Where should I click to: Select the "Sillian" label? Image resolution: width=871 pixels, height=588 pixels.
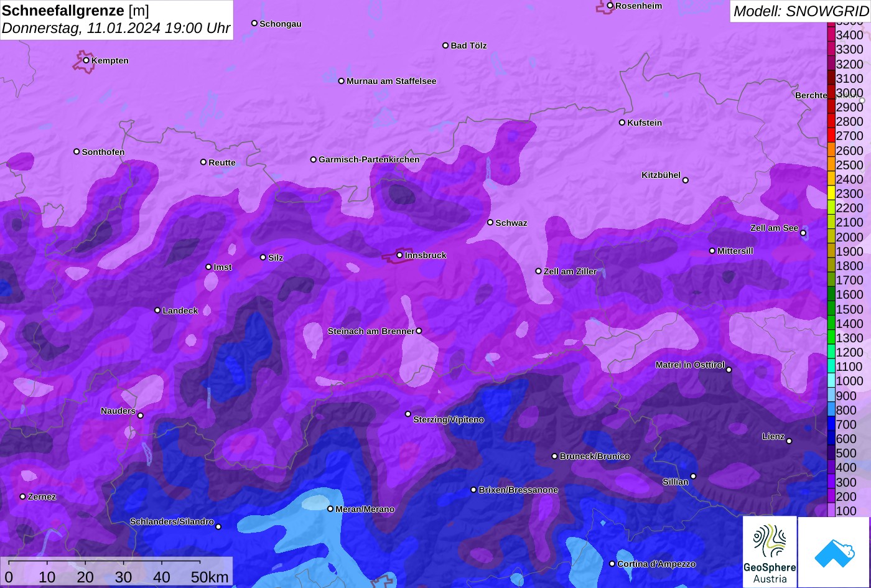point(676,482)
